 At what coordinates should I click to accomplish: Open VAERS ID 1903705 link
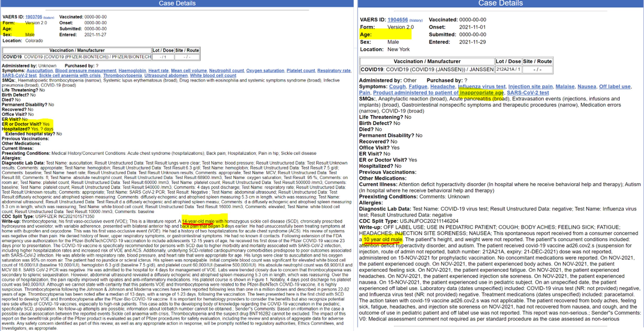(x=34, y=17)
